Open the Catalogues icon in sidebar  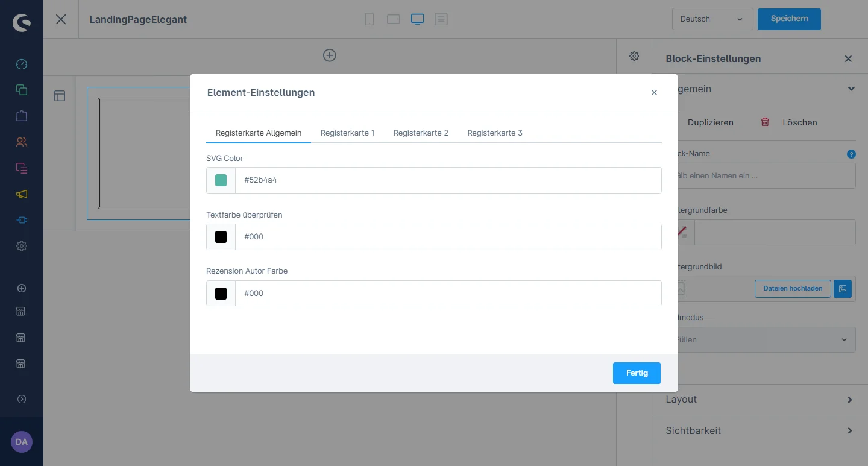pos(22,90)
